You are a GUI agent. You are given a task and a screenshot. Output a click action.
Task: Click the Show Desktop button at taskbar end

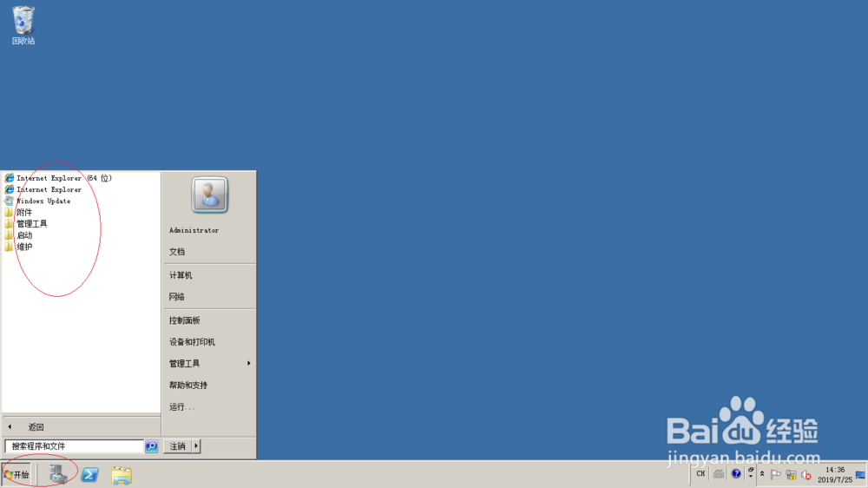861,475
